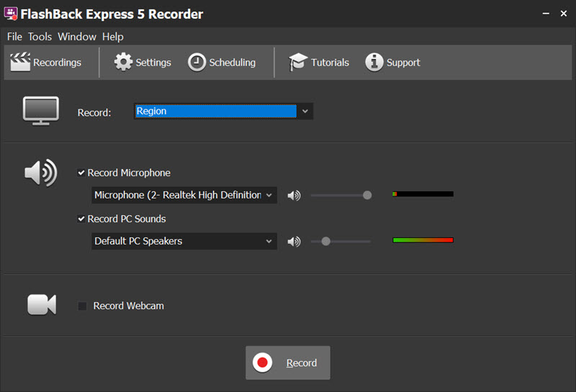
Task: Mute the PC Sounds volume speaker icon
Action: click(x=294, y=242)
